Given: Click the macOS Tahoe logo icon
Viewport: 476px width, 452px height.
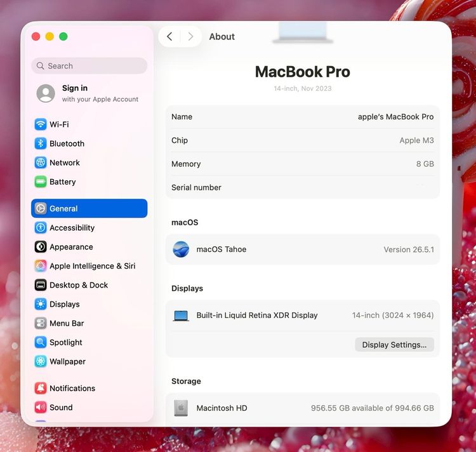Looking at the screenshot, I should click(181, 249).
